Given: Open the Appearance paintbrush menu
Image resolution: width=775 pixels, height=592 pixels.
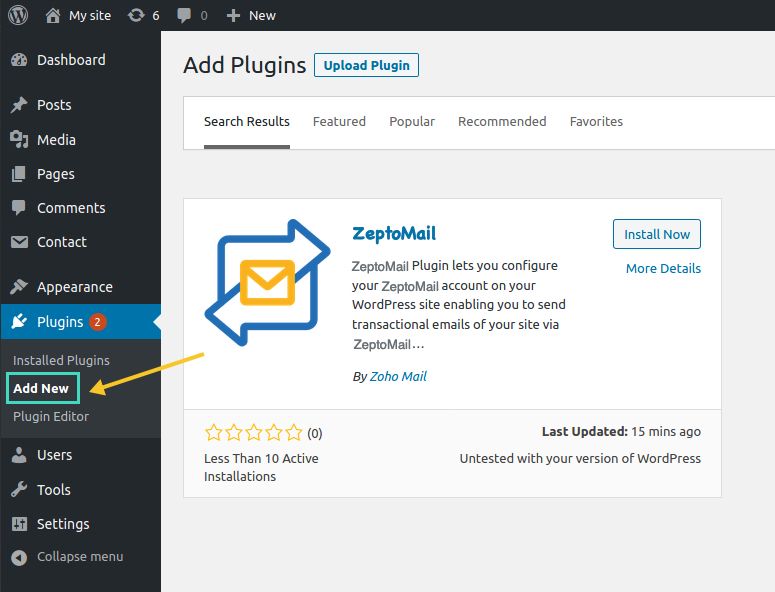Looking at the screenshot, I should click(19, 287).
